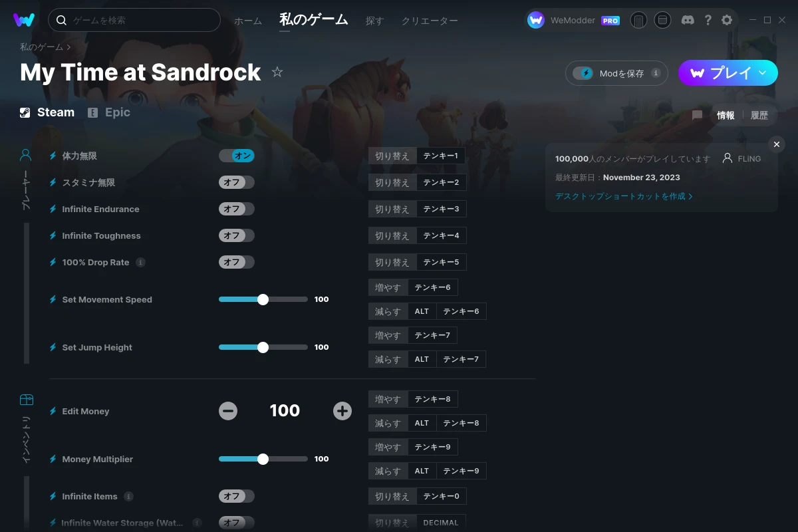Viewport: 798px width, 532px height.
Task: Enable Infinite Water Storage toggle
Action: (x=237, y=523)
